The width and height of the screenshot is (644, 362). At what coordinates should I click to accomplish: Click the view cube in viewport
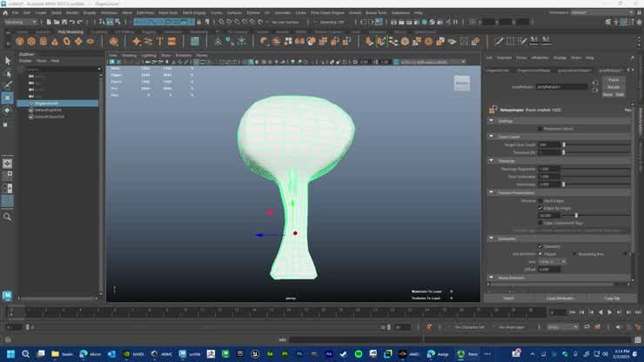(x=462, y=84)
